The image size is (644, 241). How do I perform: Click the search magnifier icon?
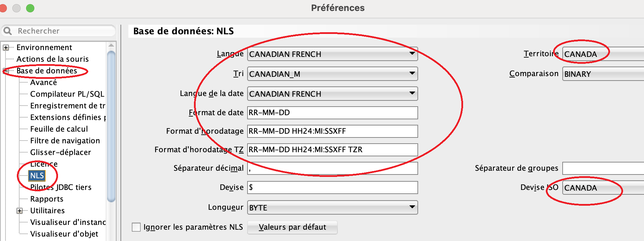coord(8,31)
